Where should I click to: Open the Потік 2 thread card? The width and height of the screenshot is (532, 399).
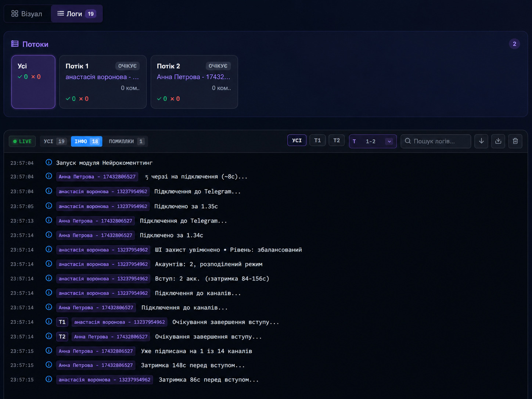pyautogui.click(x=194, y=82)
